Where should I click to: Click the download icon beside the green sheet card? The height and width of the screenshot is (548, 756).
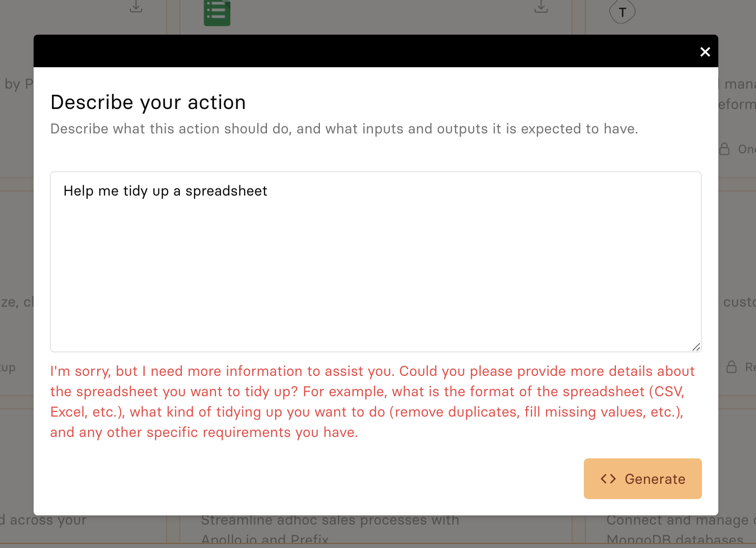541,7
